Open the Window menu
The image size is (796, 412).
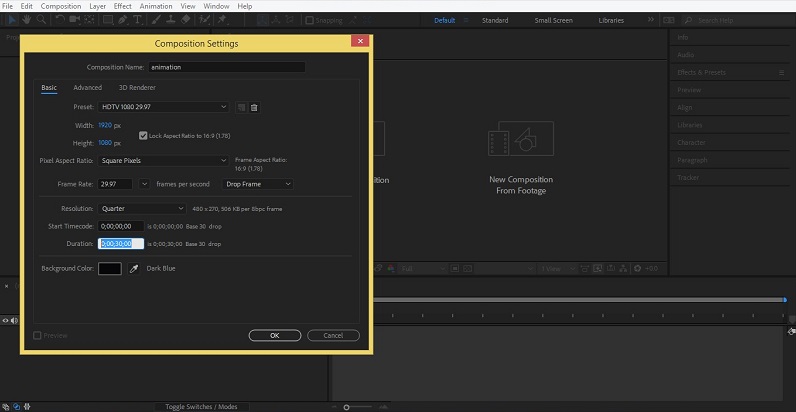click(x=216, y=6)
